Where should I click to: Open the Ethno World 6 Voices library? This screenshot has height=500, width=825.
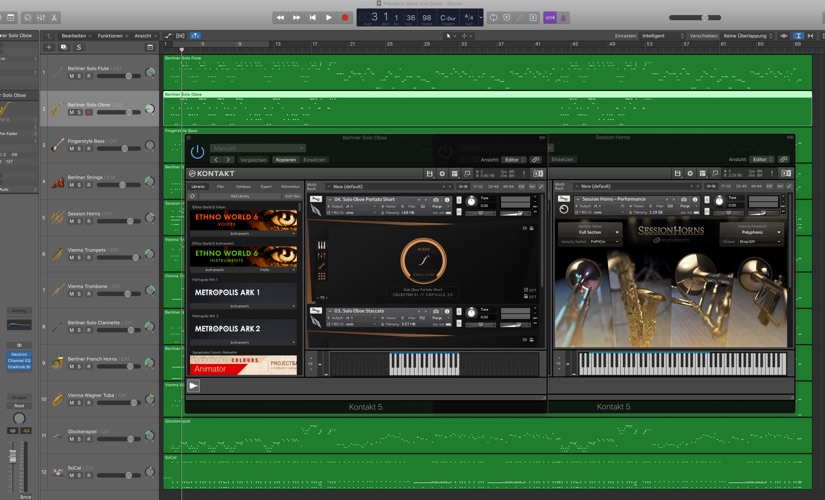click(243, 220)
